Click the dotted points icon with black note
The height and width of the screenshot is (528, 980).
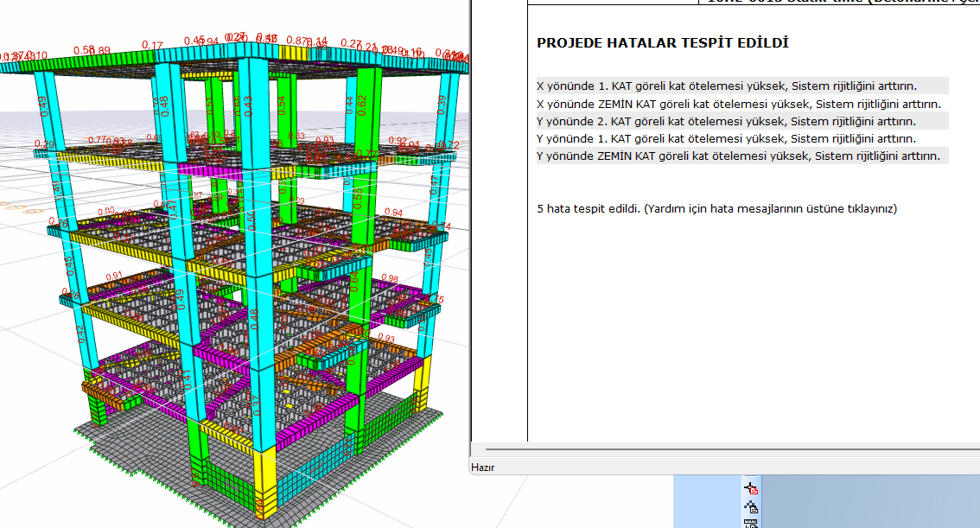pyautogui.click(x=750, y=507)
